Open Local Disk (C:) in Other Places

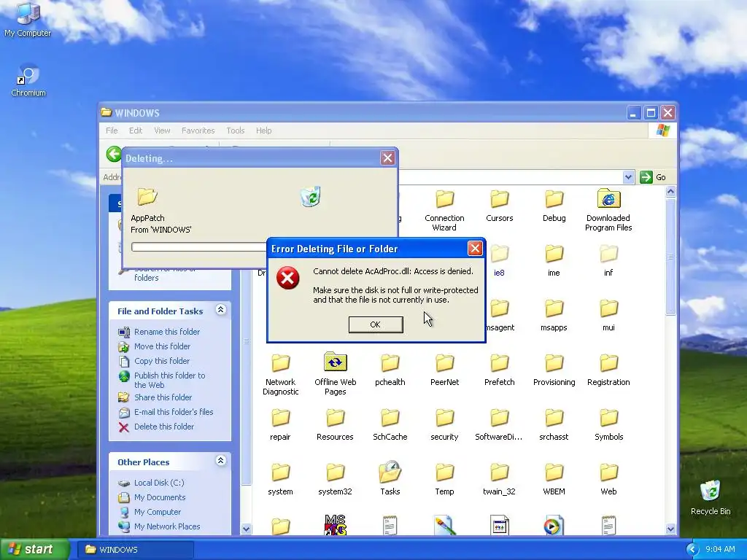click(x=151, y=483)
